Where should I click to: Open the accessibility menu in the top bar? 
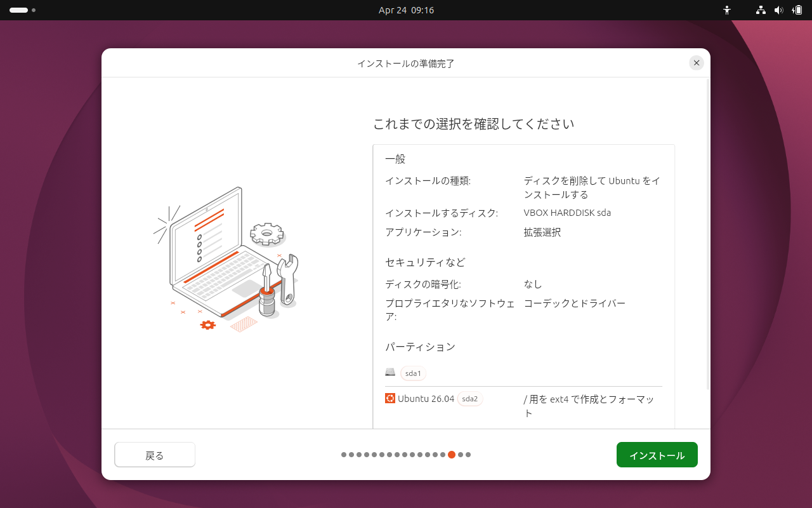point(727,10)
